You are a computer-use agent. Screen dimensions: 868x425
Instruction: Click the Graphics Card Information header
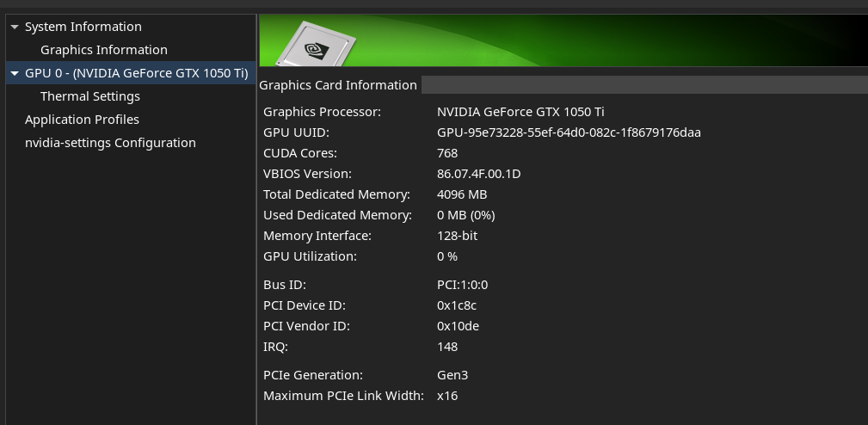coord(338,85)
